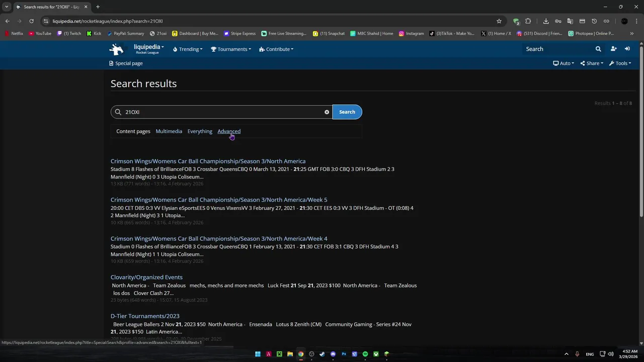Open Spotify from the taskbar
Viewport: 644px width, 362px height.
[x=365, y=354]
